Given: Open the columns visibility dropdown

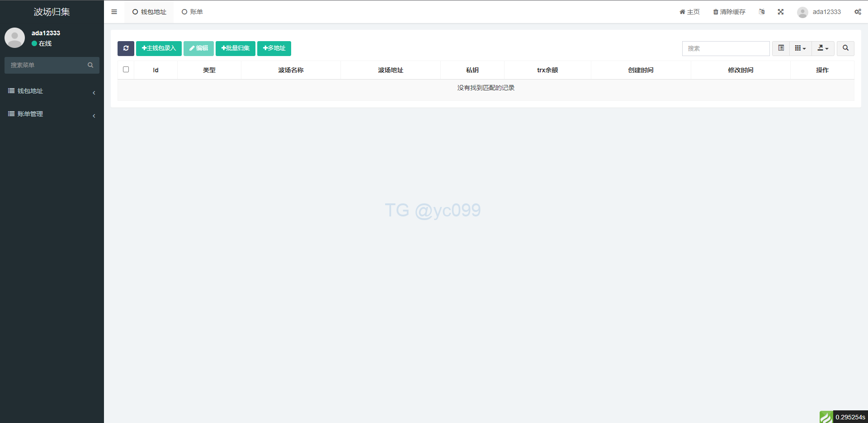Looking at the screenshot, I should [800, 48].
